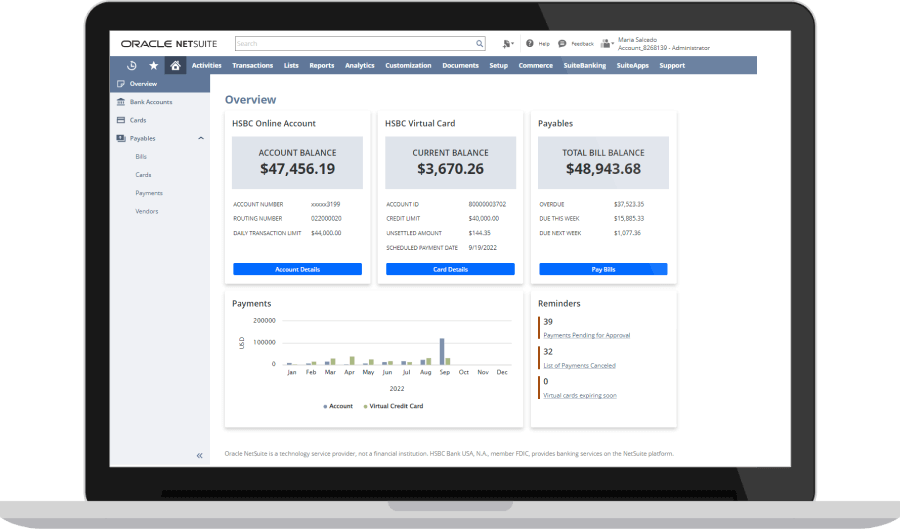This screenshot has width=900, height=529.
Task: Open List of Payments Canceled link
Action: [579, 365]
